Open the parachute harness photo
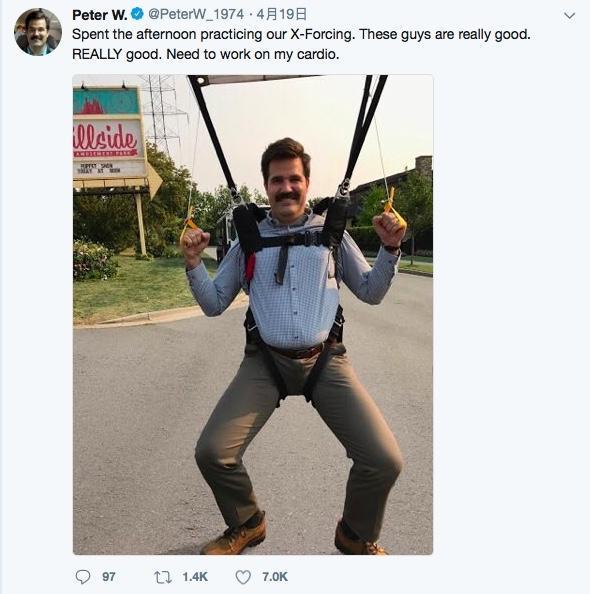Viewport: 590px width, 594px height. pos(253,314)
